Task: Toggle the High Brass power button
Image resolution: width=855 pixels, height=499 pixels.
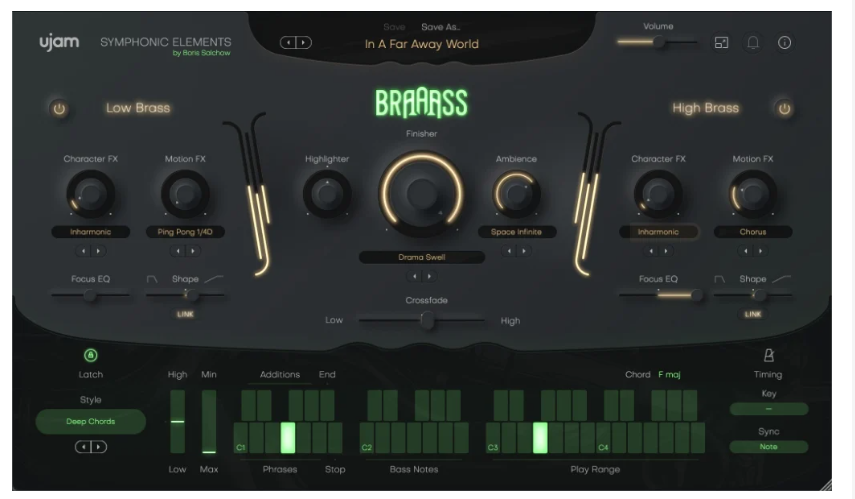Action: coord(784,109)
